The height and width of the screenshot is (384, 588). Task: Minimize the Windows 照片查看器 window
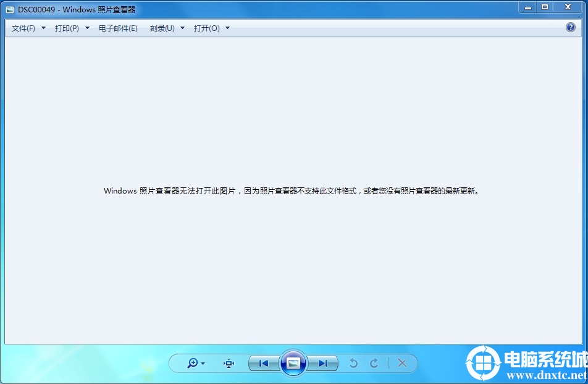(x=528, y=7)
